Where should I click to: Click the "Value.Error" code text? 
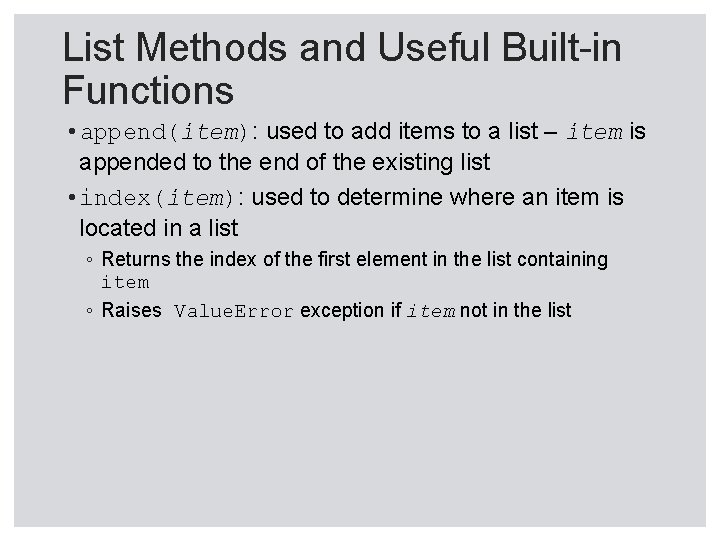[234, 311]
